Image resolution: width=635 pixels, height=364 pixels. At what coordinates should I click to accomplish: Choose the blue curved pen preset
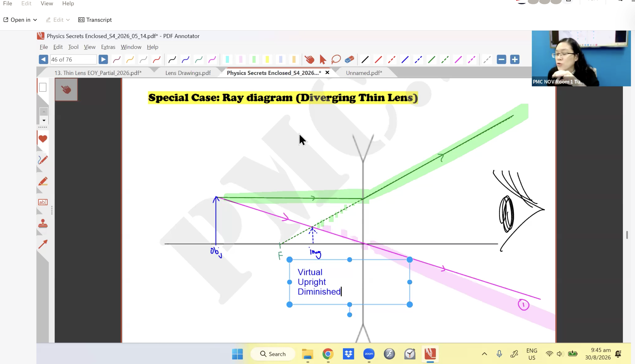(185, 60)
